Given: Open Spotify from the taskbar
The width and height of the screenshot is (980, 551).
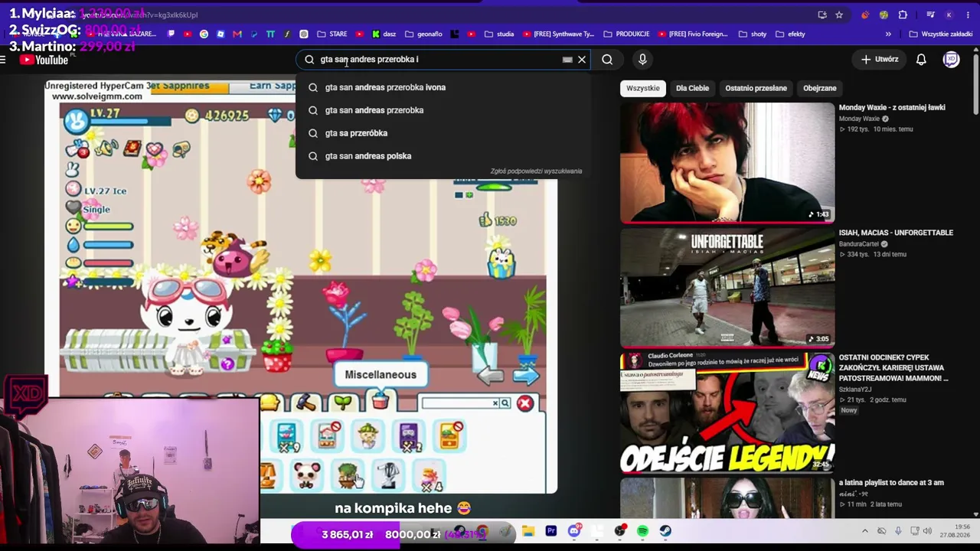Looking at the screenshot, I should coord(642,531).
